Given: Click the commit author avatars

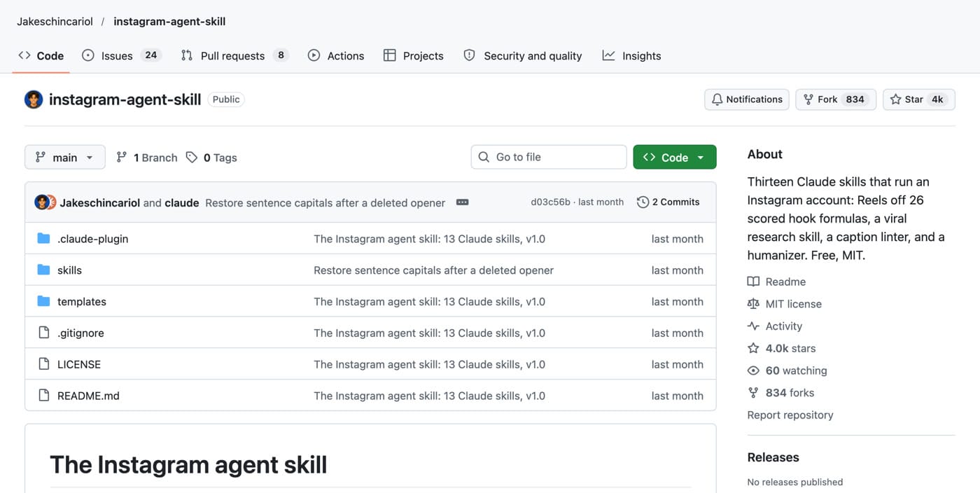Looking at the screenshot, I should point(45,202).
